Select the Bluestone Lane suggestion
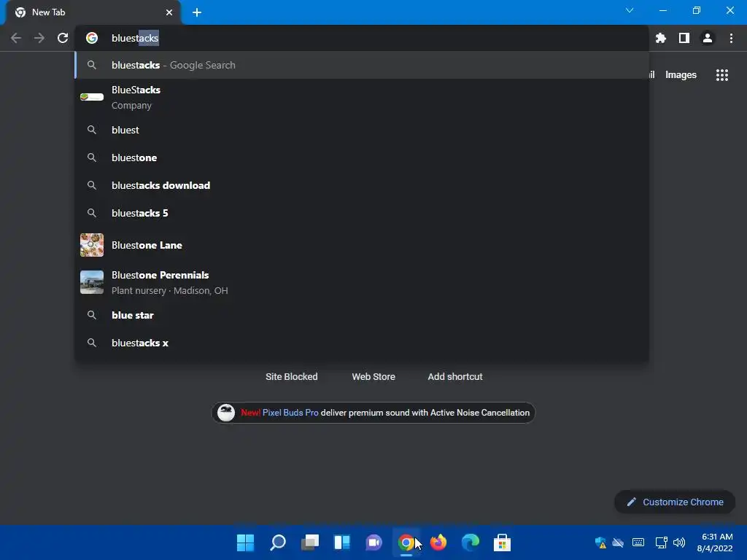Screen dimensions: 747x560 coord(362,245)
